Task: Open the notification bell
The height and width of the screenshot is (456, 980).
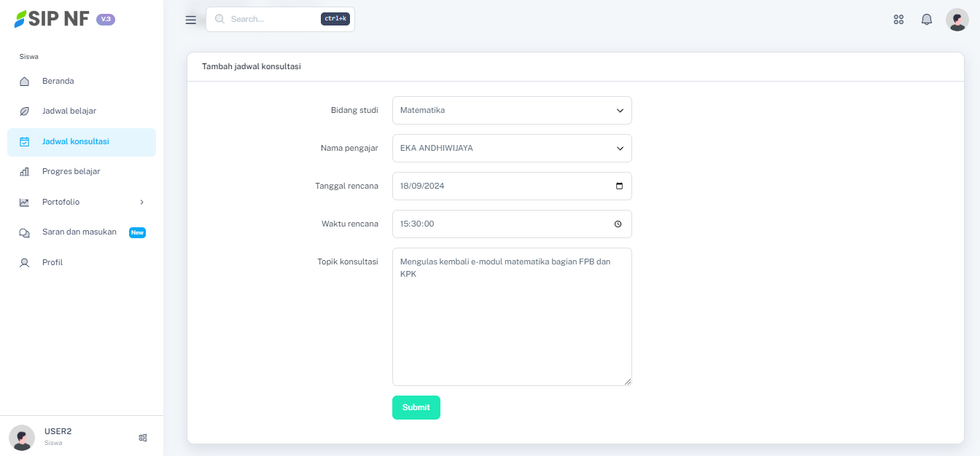Action: (927, 20)
